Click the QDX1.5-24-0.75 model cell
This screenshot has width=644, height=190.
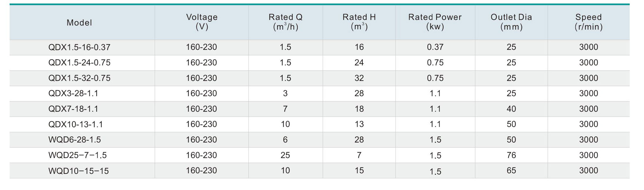coord(79,63)
